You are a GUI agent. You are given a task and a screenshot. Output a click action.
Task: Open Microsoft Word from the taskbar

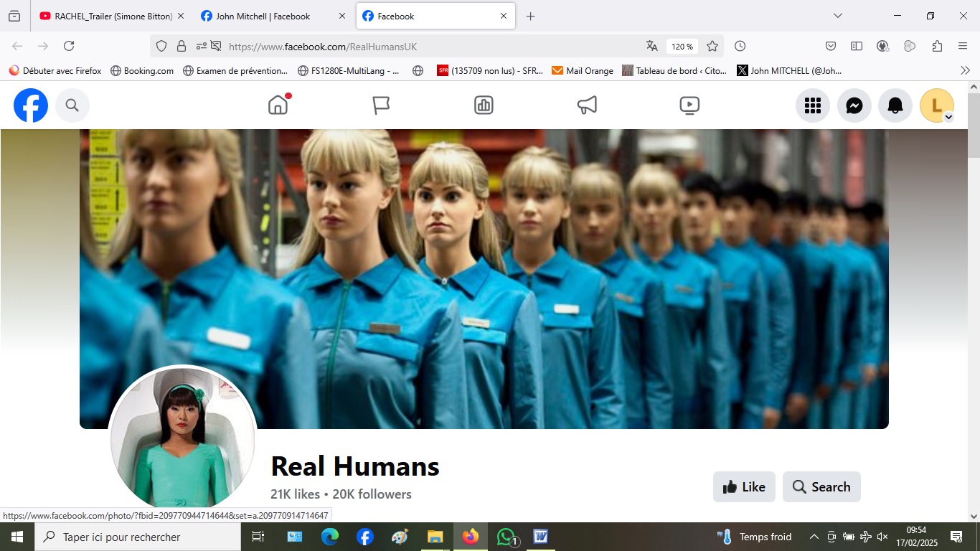(x=540, y=537)
